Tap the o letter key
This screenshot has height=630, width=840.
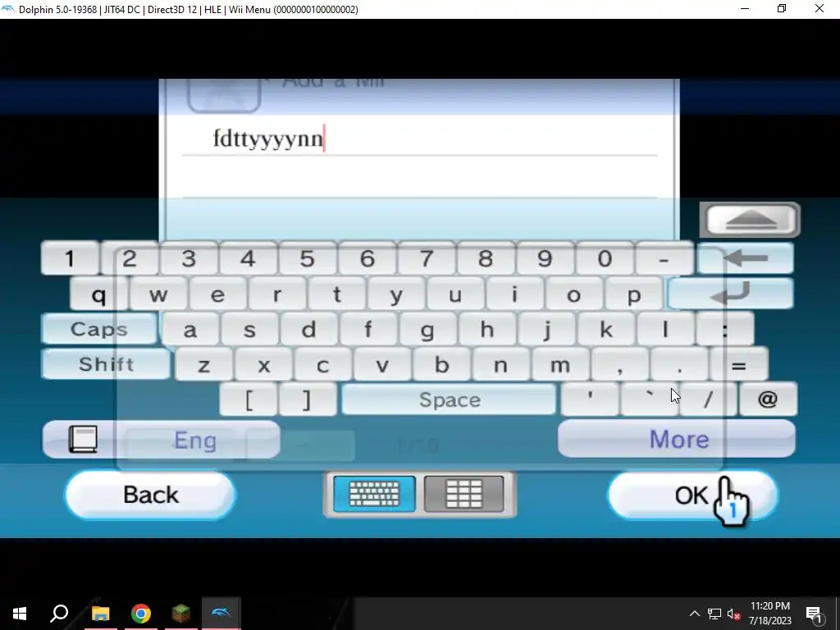click(x=574, y=294)
